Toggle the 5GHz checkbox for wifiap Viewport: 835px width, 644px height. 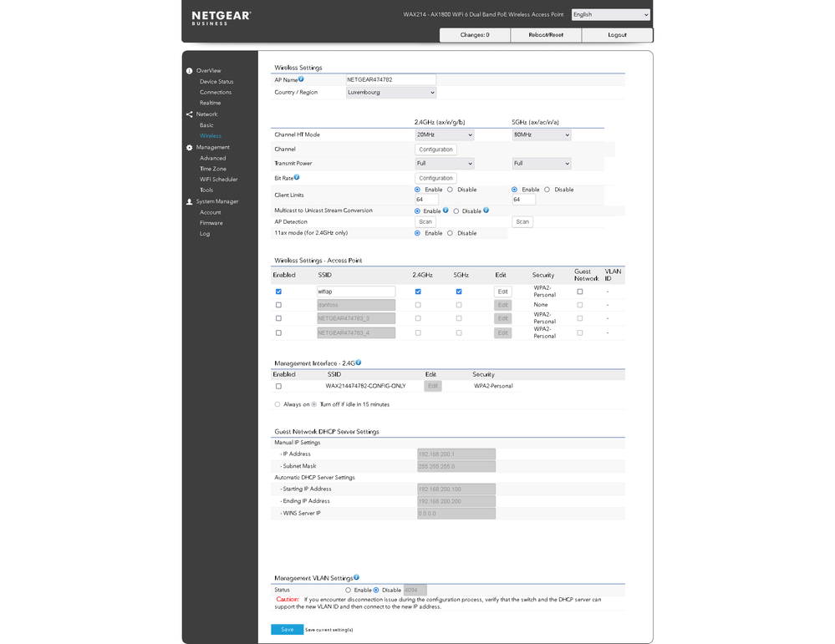pyautogui.click(x=459, y=292)
